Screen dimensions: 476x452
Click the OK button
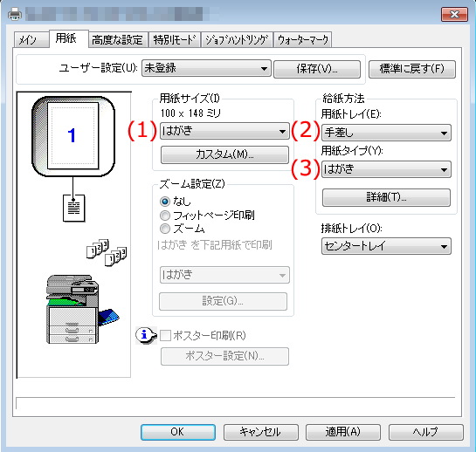pos(178,432)
